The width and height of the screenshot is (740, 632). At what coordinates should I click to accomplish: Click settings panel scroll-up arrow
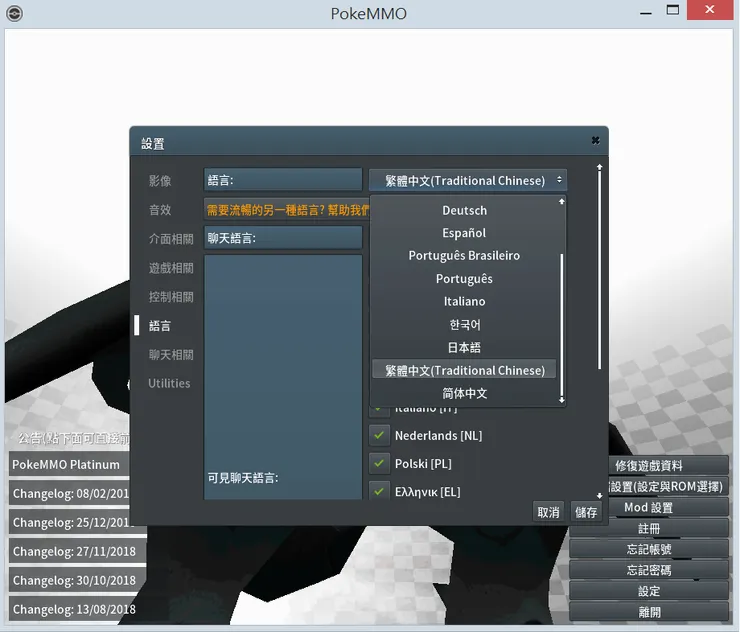point(599,167)
